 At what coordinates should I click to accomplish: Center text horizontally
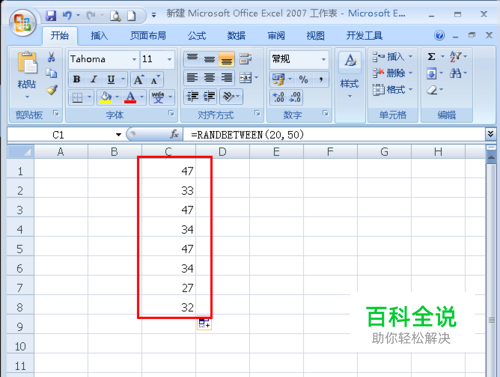209,78
